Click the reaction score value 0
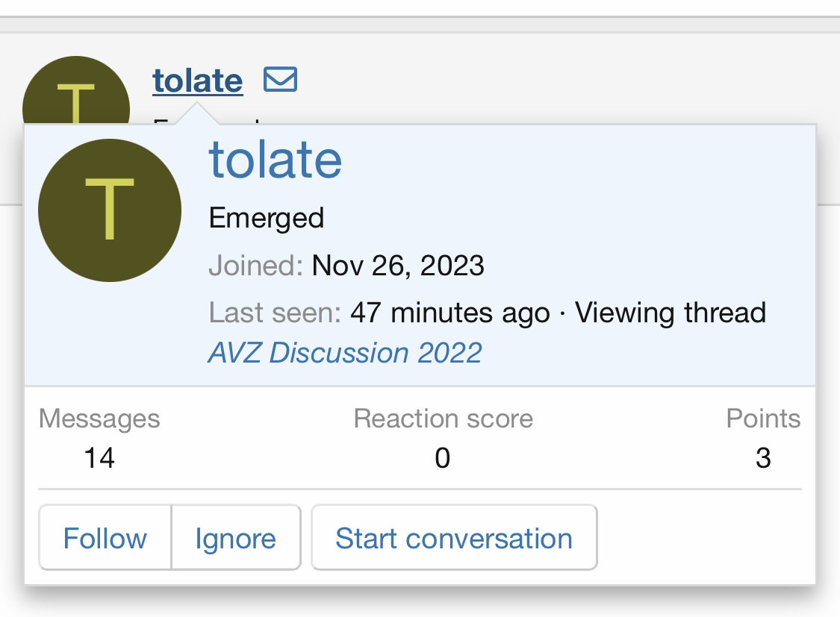This screenshot has width=840, height=617. point(443,457)
